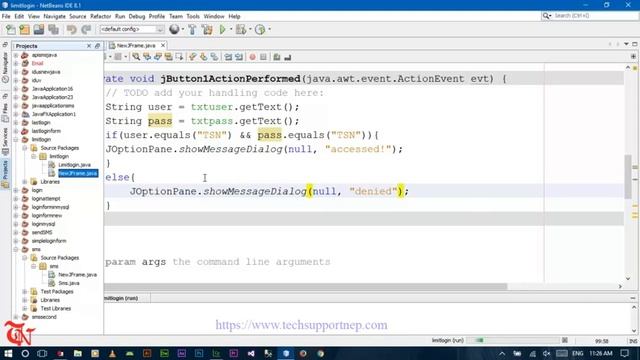Collapse the limitlogin project node
Image resolution: width=640 pixels, height=360 pixels.
pyautogui.click(x=16, y=140)
